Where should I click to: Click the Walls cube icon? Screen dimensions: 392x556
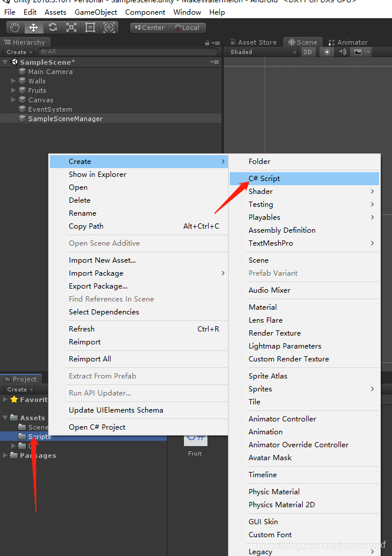click(22, 81)
